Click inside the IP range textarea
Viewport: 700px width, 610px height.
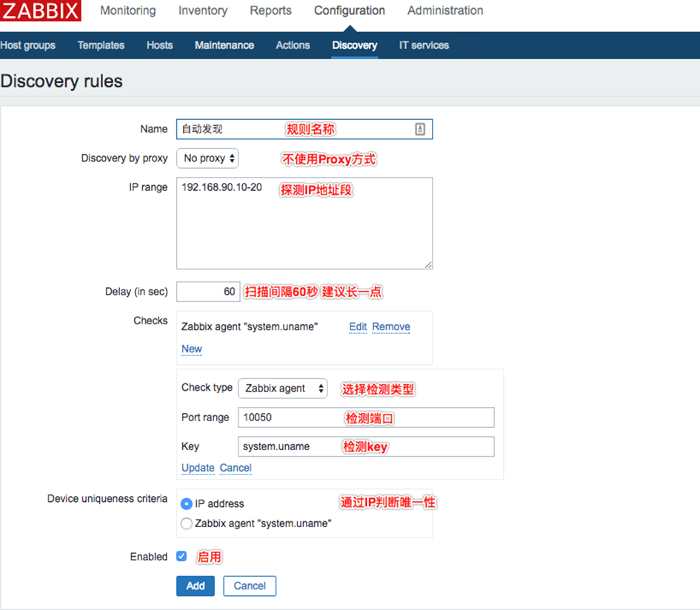(x=304, y=223)
